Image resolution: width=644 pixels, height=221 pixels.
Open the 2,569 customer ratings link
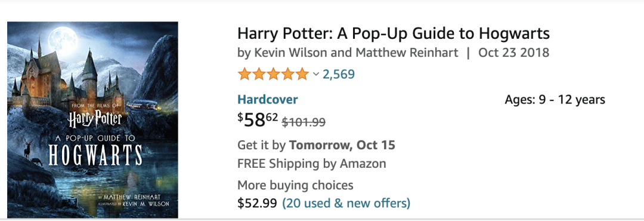point(339,74)
